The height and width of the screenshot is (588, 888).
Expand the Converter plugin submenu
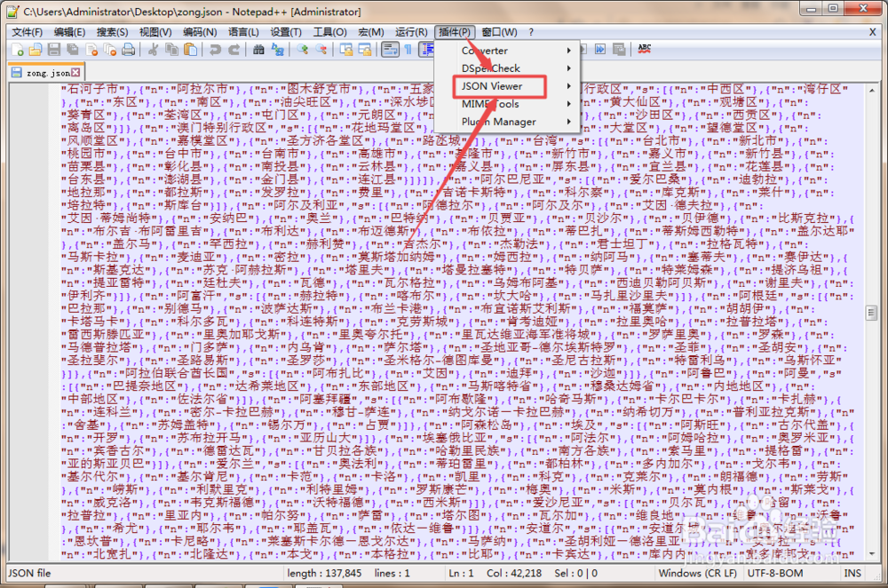coord(507,51)
